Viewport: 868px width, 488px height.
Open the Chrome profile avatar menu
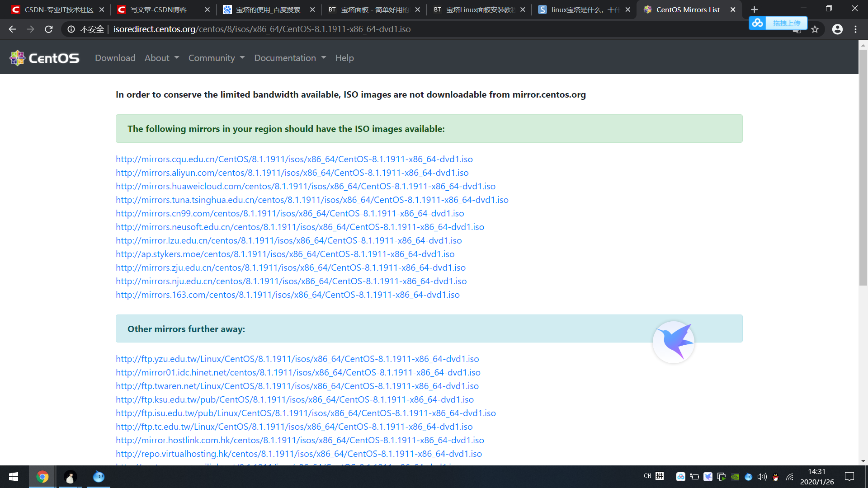point(837,29)
